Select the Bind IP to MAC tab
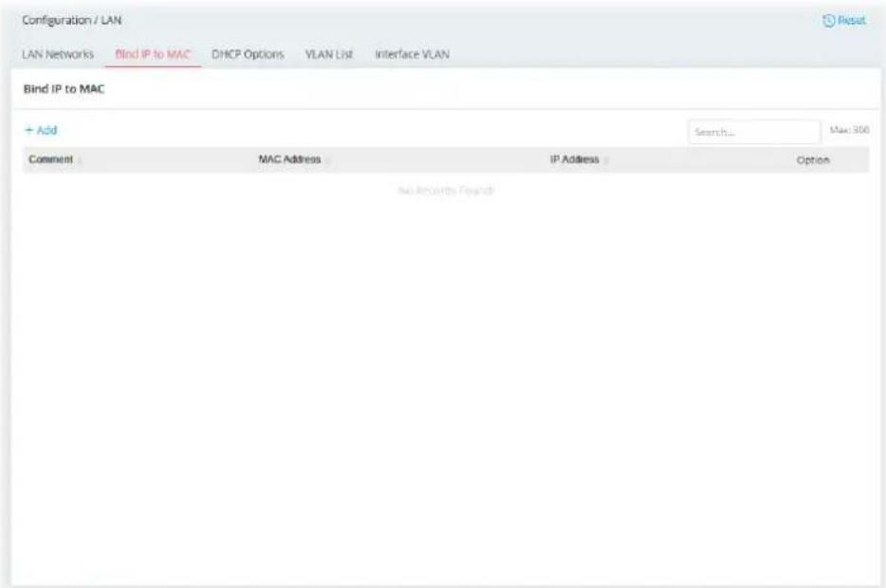Viewport: 886px width, 588px height. pos(153,54)
